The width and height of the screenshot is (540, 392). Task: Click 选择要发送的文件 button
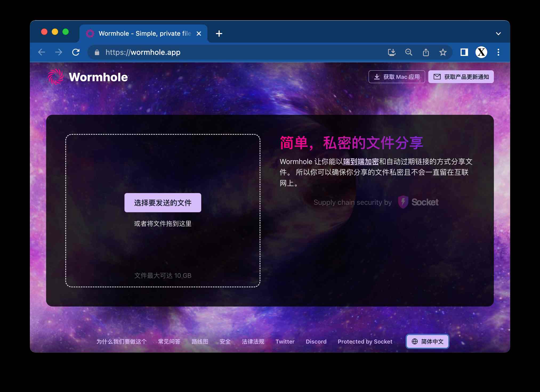pyautogui.click(x=163, y=203)
